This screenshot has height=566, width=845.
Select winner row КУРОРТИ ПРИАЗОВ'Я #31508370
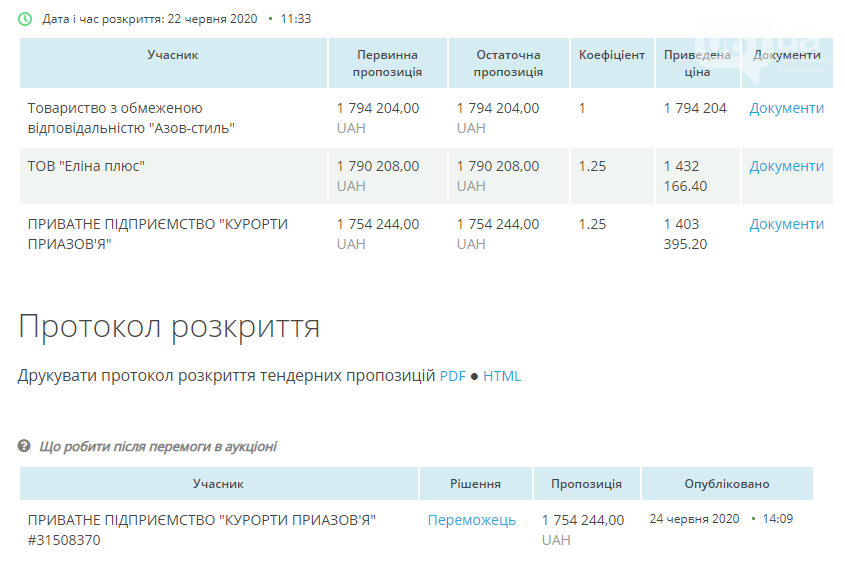point(202,530)
